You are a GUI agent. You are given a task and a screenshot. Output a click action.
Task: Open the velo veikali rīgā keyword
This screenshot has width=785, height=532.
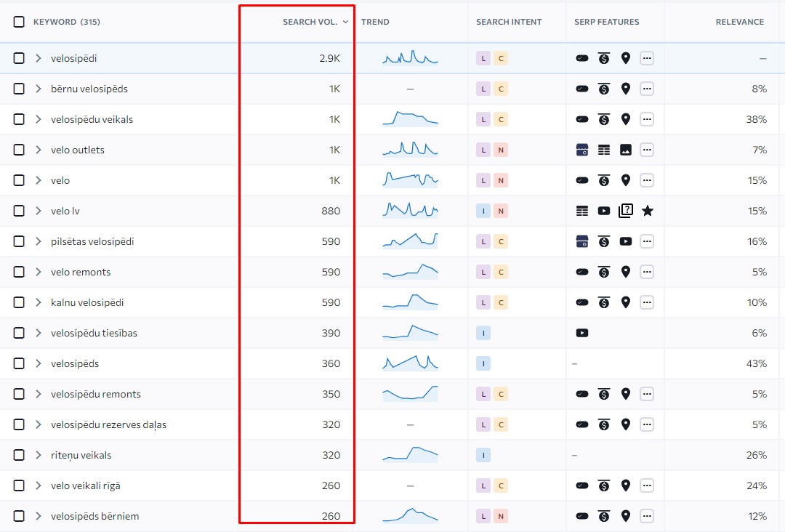coord(94,485)
